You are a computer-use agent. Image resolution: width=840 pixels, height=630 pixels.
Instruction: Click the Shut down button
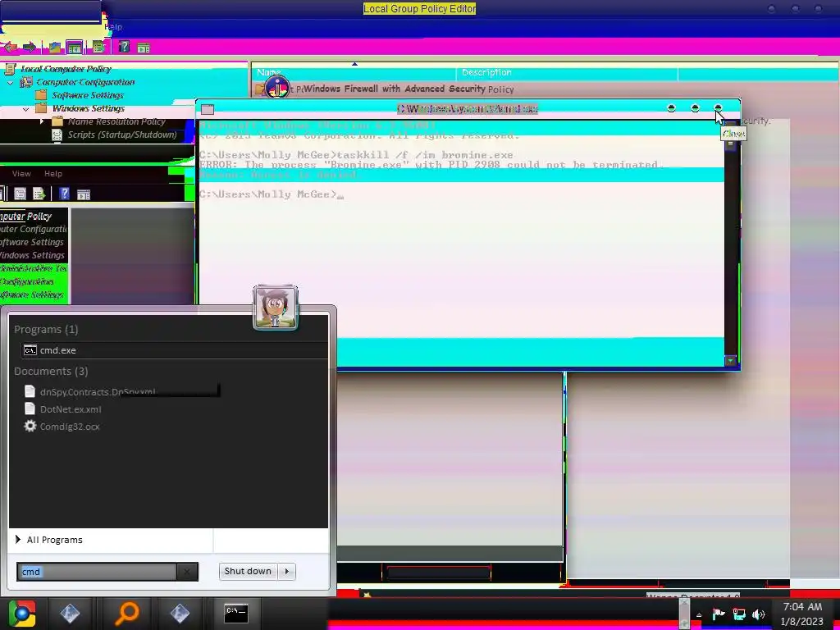[248, 571]
